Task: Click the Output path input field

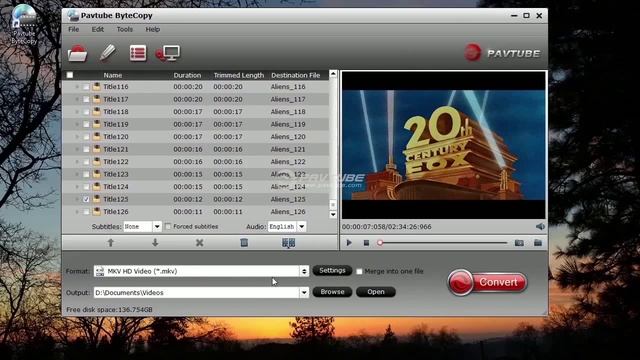Action: coord(197,293)
